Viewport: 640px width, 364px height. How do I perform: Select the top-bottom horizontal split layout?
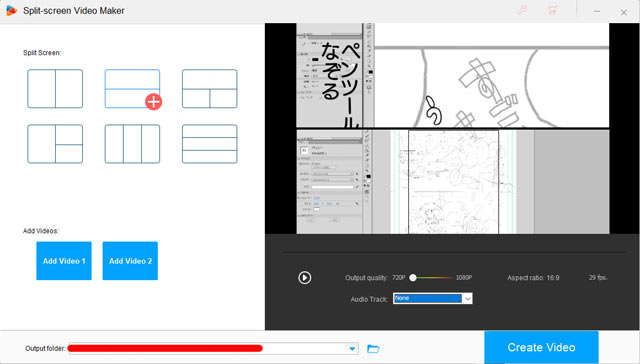tap(132, 89)
